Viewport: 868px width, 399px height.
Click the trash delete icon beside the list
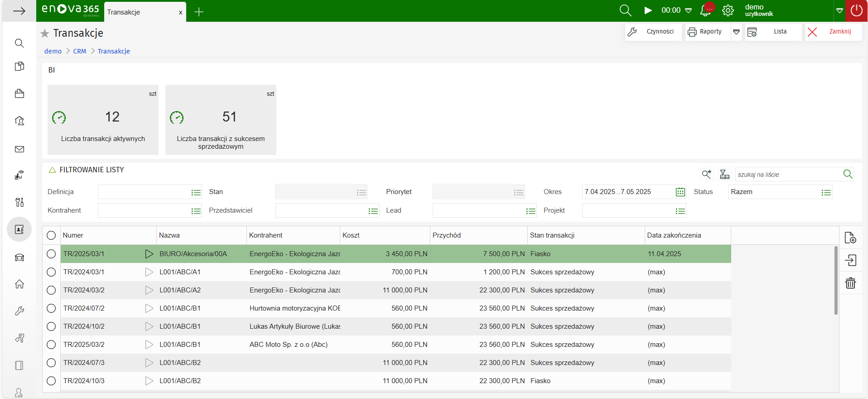(850, 283)
